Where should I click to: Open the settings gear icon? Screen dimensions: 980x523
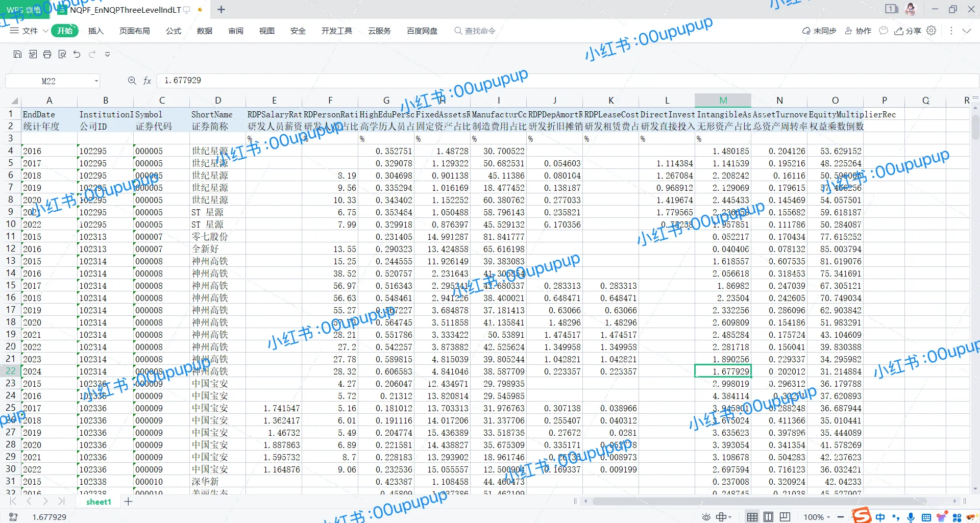point(932,31)
